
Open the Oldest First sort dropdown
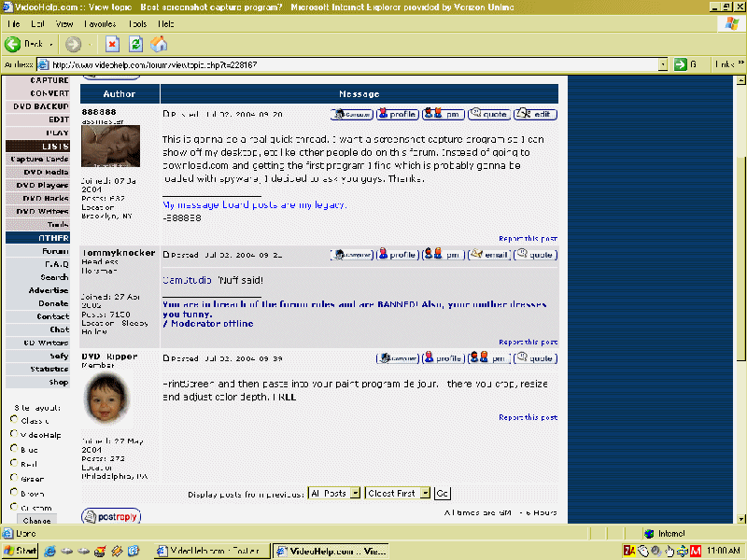coord(398,494)
